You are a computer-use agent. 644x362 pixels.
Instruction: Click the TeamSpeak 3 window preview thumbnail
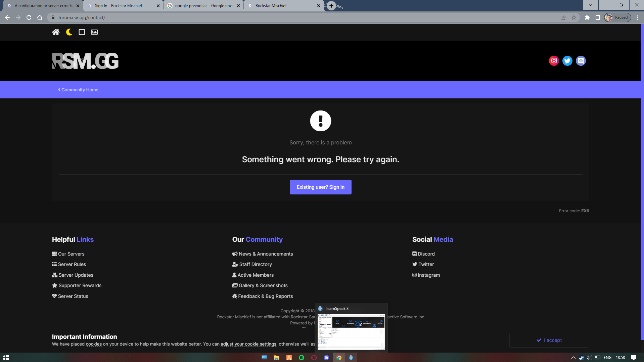[x=351, y=332]
